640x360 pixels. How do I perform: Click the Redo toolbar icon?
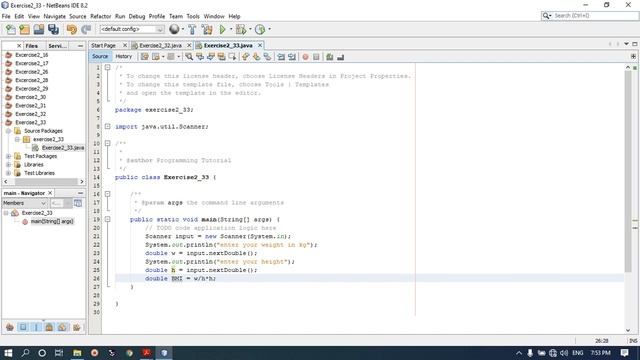86,29
